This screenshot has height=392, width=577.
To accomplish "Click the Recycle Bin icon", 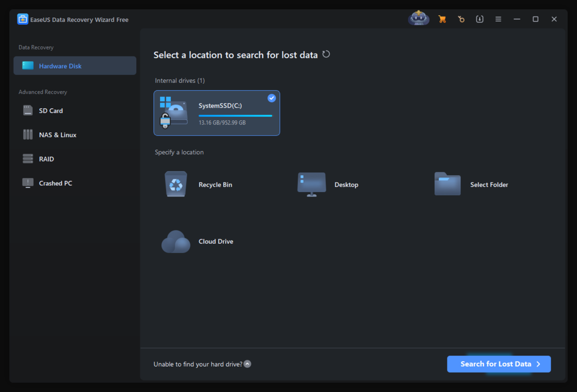I will (176, 184).
